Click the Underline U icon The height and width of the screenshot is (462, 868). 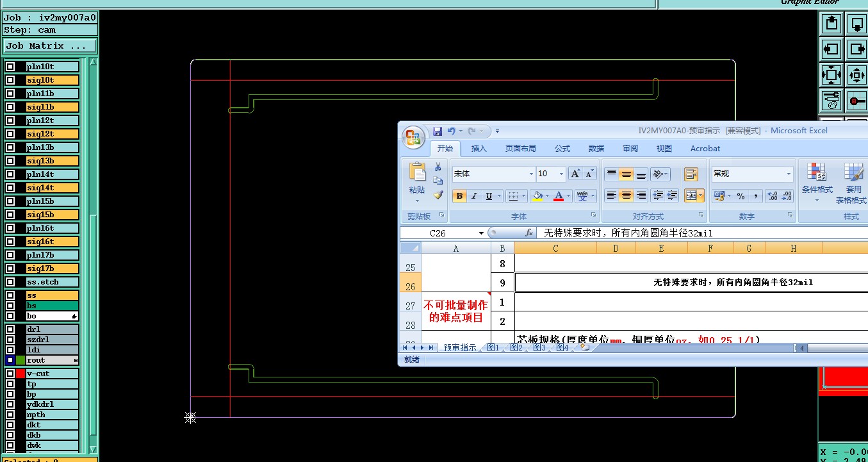coord(489,196)
